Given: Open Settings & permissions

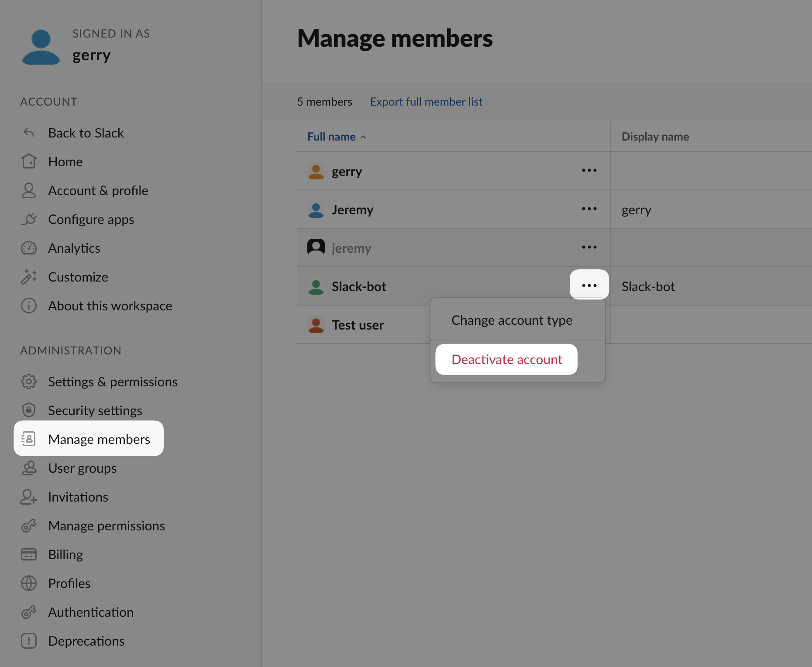Looking at the screenshot, I should tap(113, 382).
